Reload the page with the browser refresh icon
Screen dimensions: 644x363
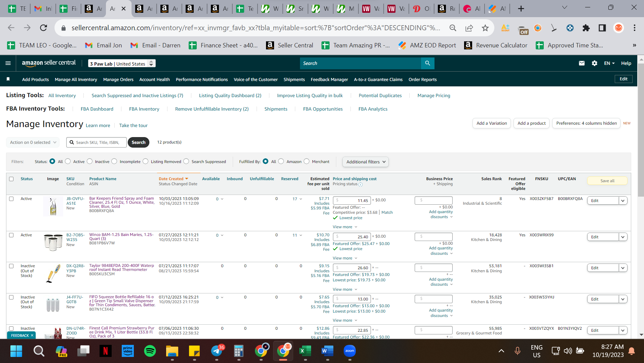[x=43, y=28]
